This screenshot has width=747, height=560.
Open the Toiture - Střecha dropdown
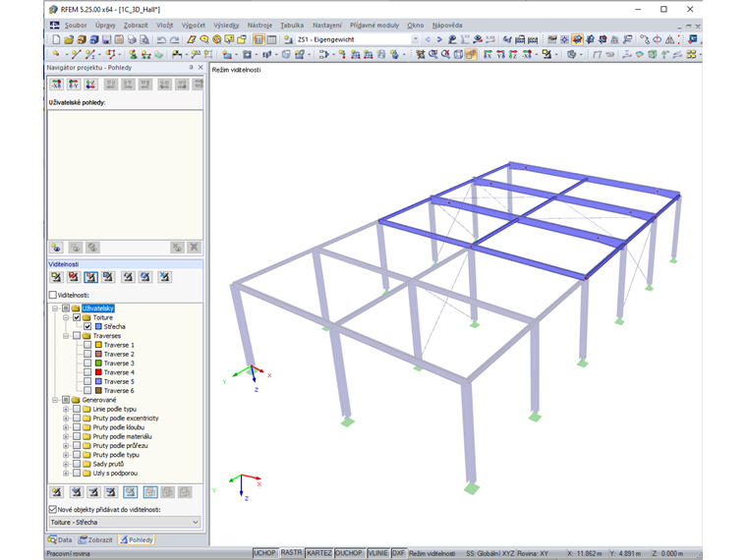[125, 522]
